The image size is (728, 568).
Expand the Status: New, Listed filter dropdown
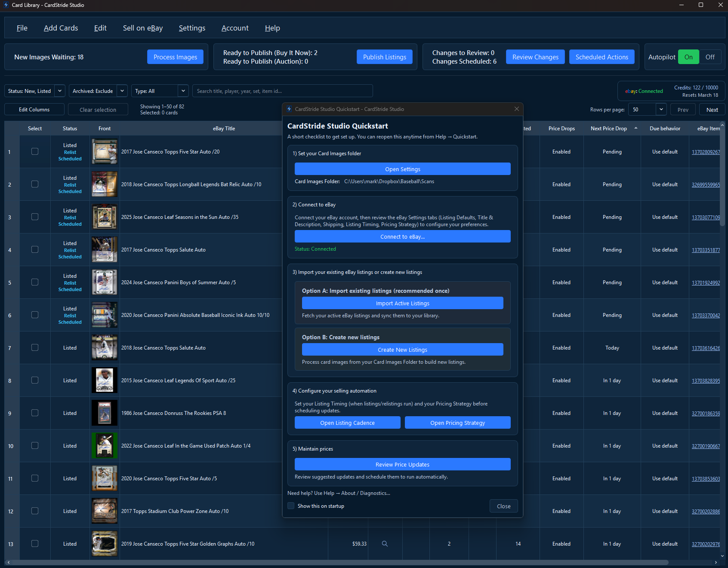coord(60,91)
